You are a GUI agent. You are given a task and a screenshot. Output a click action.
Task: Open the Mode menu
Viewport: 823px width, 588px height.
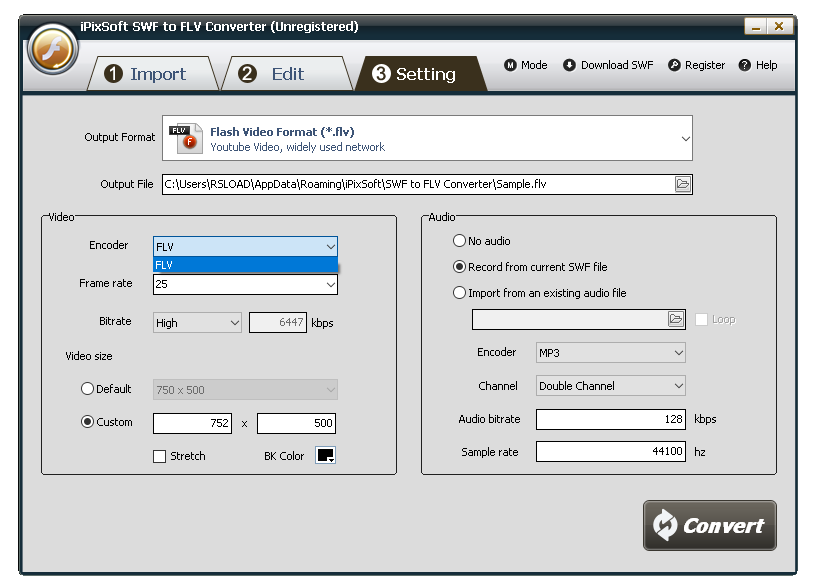(x=526, y=65)
